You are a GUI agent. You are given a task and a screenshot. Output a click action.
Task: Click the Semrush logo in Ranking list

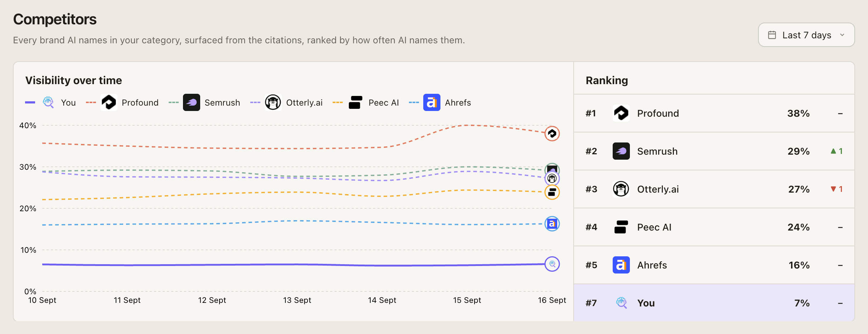[621, 151]
